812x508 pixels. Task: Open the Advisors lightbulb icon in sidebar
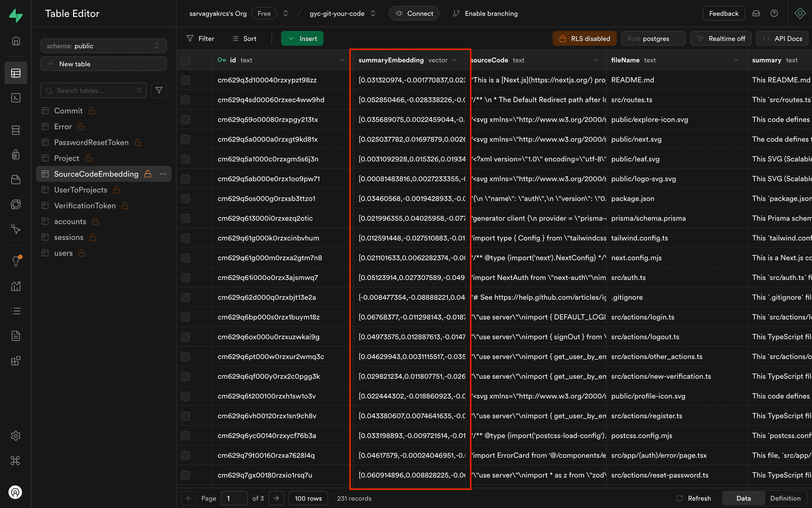(16, 261)
